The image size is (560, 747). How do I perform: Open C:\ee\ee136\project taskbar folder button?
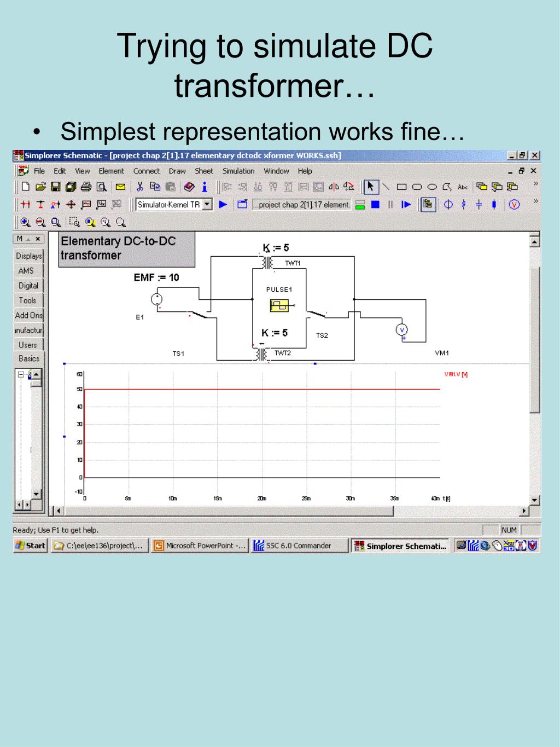click(100, 545)
